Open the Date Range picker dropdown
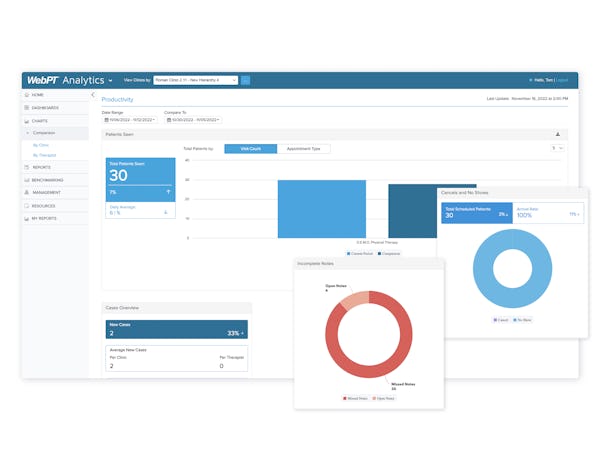 pos(130,120)
